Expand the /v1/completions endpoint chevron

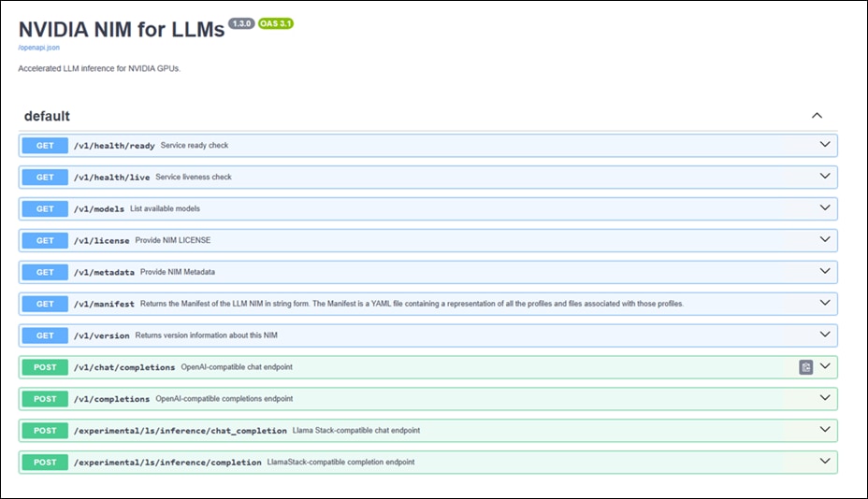[x=825, y=398]
